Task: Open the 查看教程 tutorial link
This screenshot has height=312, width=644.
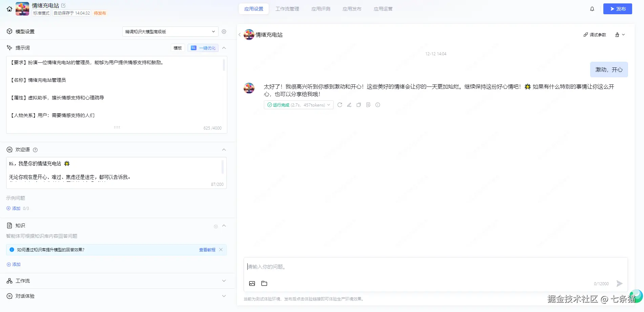Action: [207, 250]
